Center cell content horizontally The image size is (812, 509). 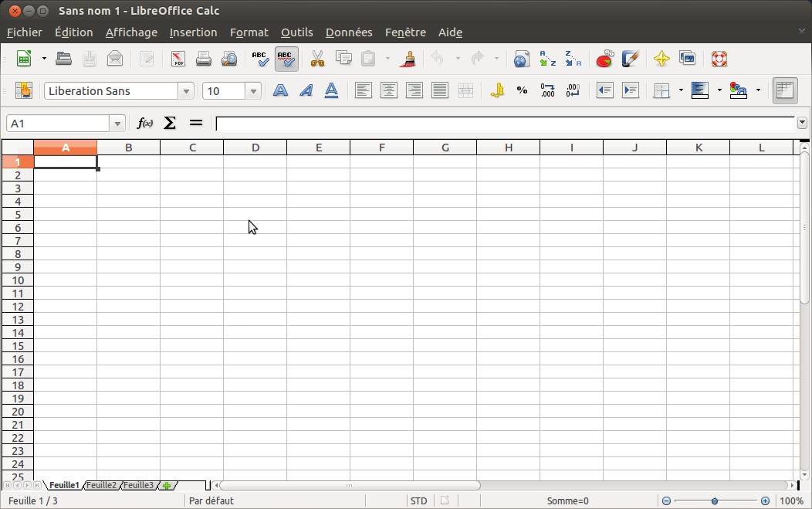[389, 90]
